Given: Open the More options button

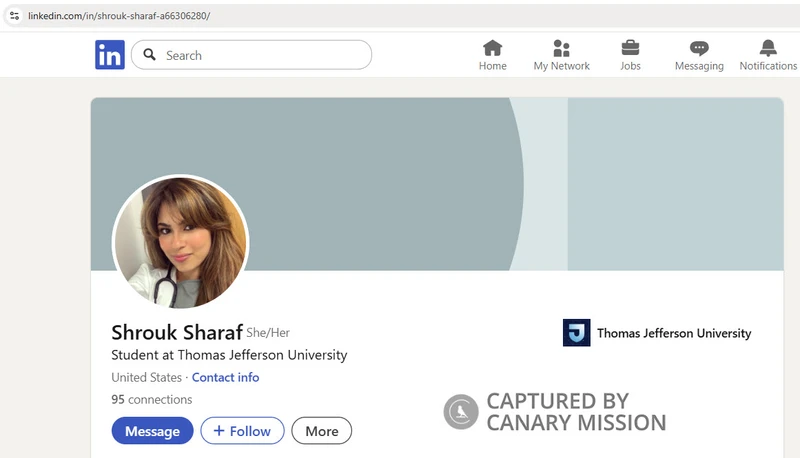Looking at the screenshot, I should click(x=321, y=431).
